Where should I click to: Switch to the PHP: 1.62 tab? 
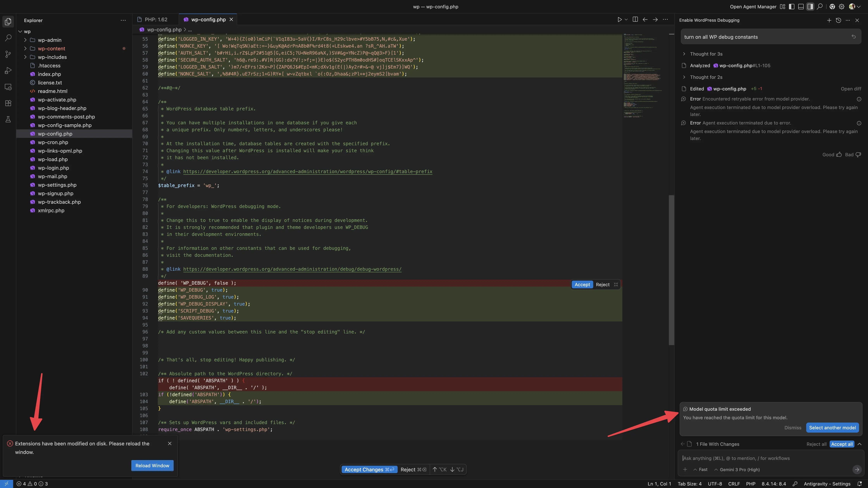click(155, 20)
